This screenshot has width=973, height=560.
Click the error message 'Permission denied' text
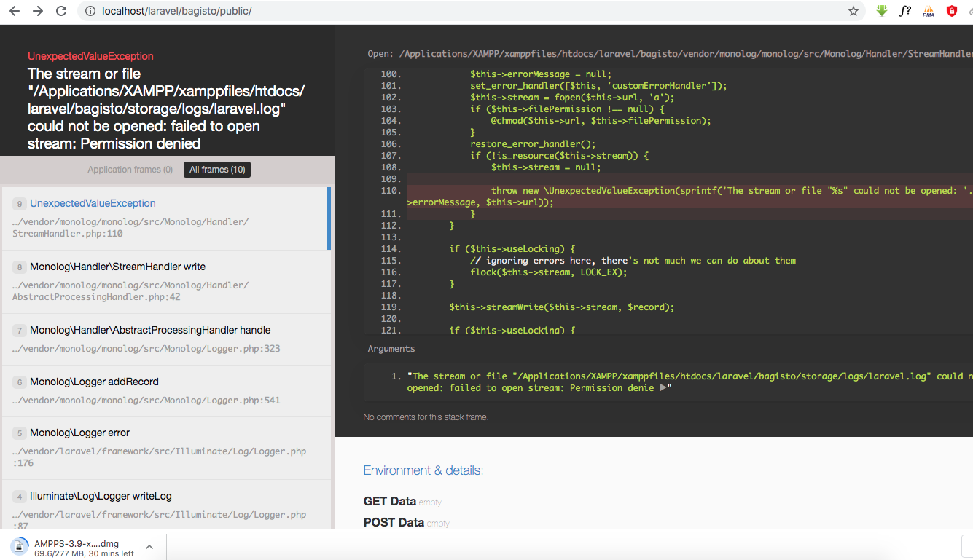coord(141,143)
